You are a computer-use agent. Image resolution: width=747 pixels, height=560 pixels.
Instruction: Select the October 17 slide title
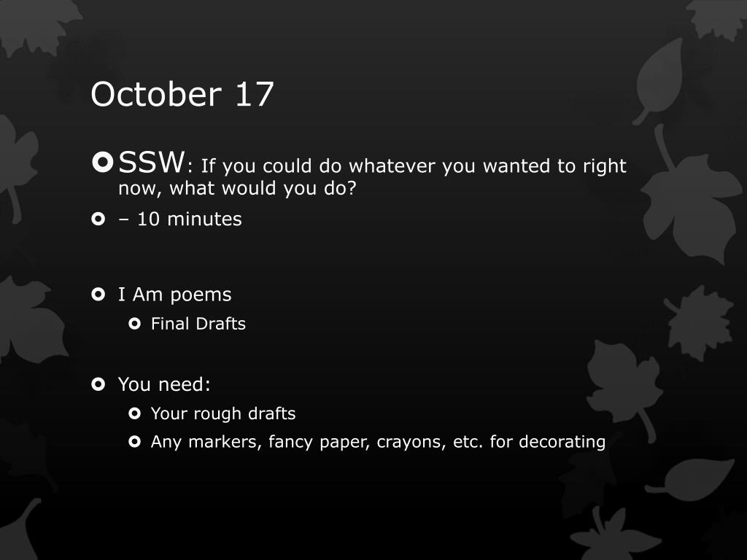(182, 94)
